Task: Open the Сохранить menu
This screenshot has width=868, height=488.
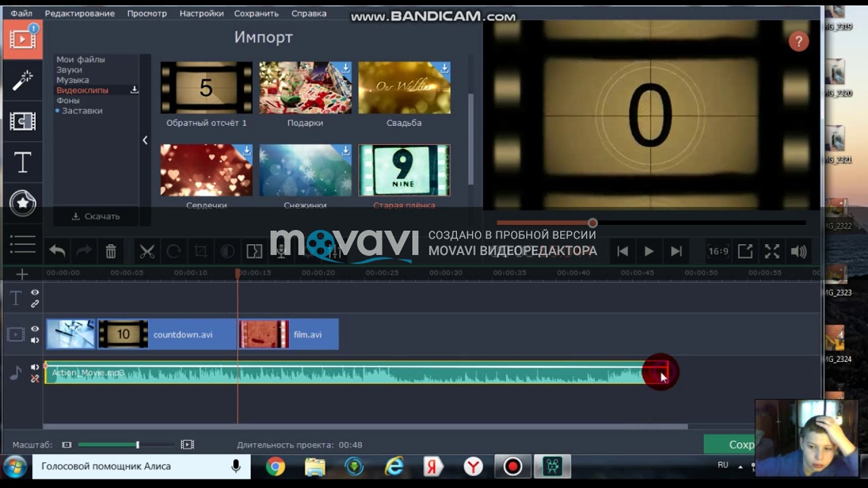Action: click(256, 14)
